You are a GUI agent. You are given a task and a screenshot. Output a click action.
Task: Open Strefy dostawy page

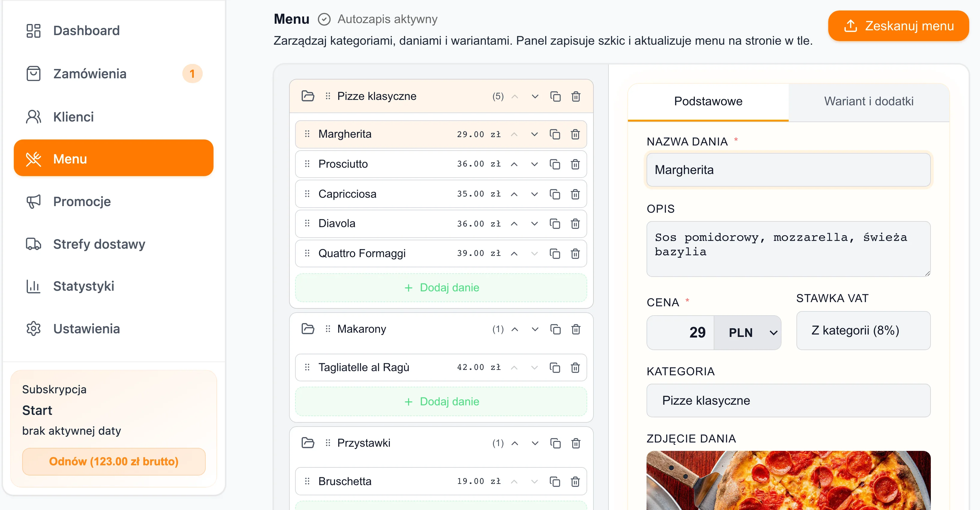[x=113, y=244]
